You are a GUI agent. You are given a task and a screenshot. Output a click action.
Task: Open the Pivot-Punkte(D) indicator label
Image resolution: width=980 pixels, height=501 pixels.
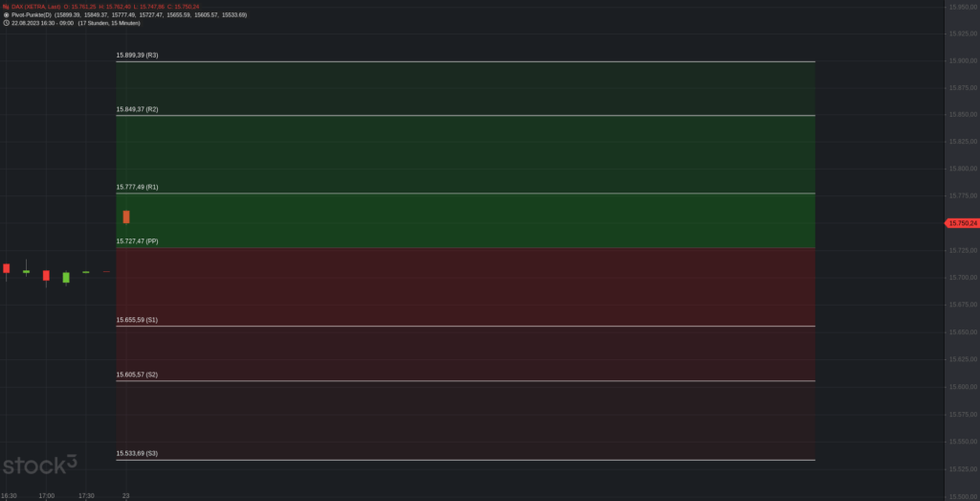point(33,15)
